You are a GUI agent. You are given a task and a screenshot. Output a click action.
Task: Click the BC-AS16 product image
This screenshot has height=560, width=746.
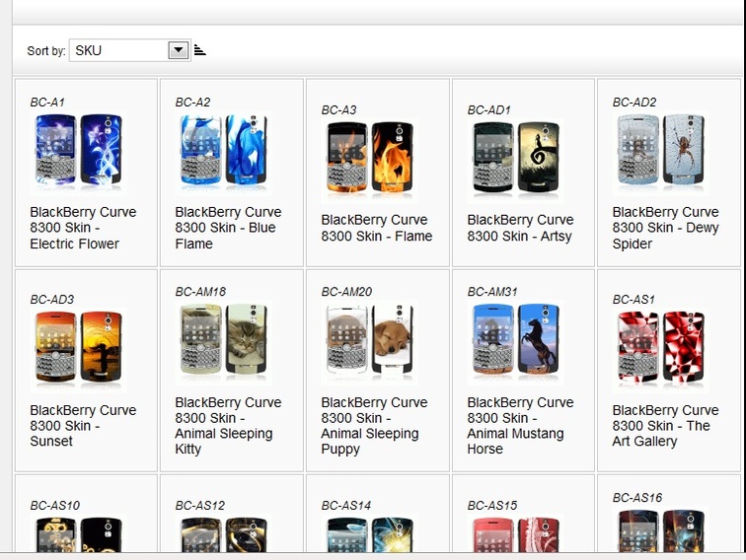(661, 530)
